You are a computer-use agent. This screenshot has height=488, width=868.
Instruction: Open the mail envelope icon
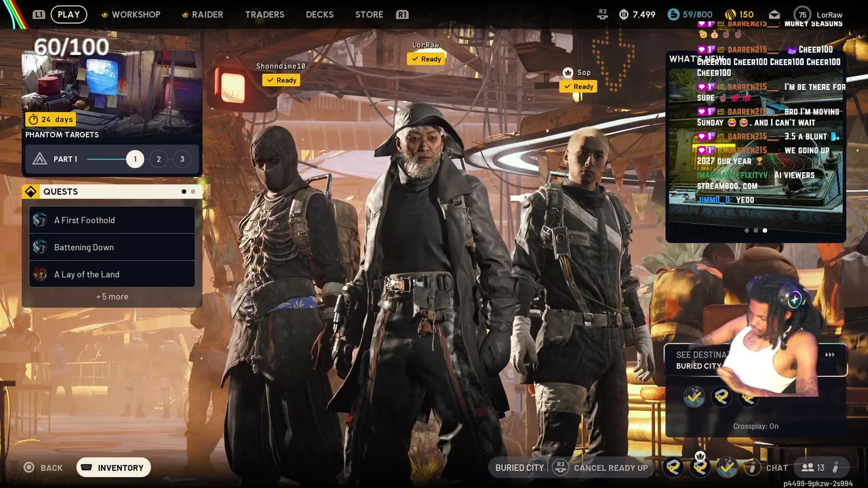point(774,14)
